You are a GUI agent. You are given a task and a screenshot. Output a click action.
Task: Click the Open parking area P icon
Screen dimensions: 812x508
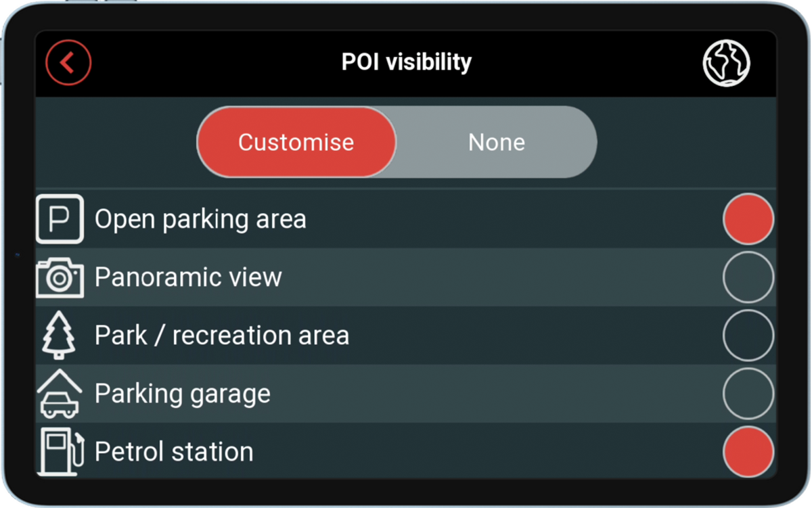60,219
